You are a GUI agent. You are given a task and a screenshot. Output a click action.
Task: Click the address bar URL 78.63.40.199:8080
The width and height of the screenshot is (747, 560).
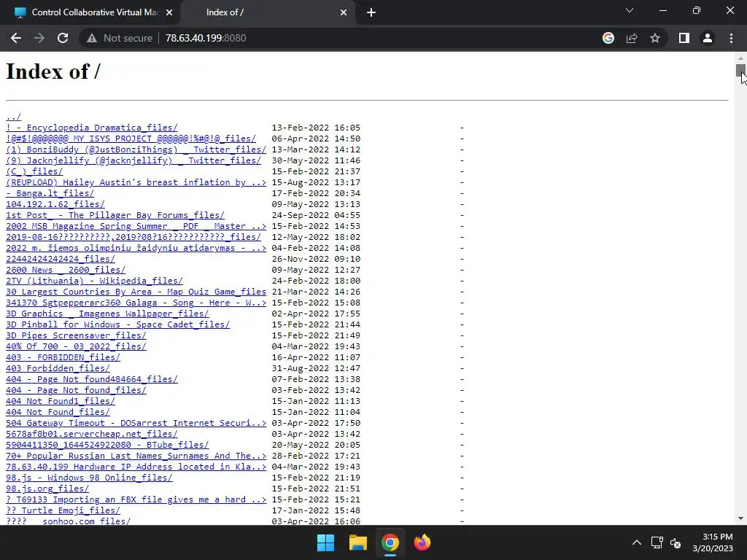click(x=206, y=38)
